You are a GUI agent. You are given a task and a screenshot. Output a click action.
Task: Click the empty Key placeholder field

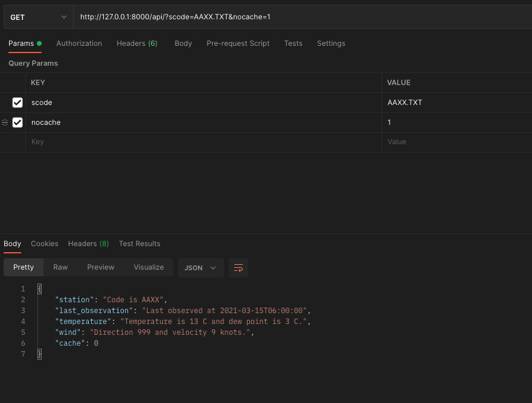(x=121, y=141)
